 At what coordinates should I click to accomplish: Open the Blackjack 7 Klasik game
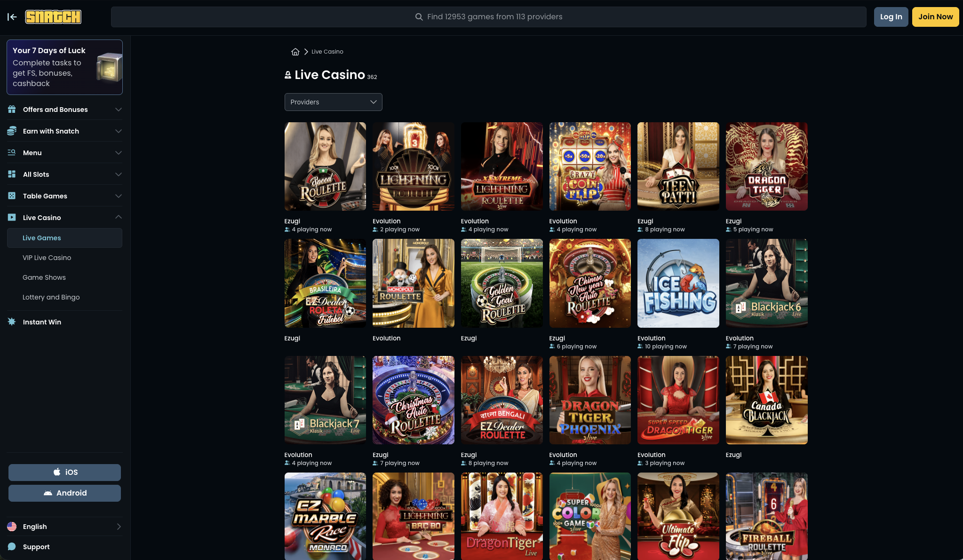[325, 400]
